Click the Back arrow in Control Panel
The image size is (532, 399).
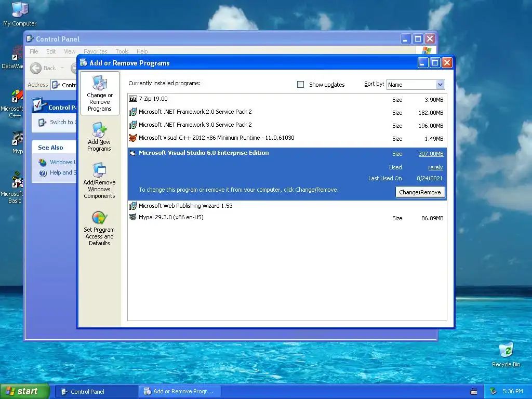tap(36, 68)
